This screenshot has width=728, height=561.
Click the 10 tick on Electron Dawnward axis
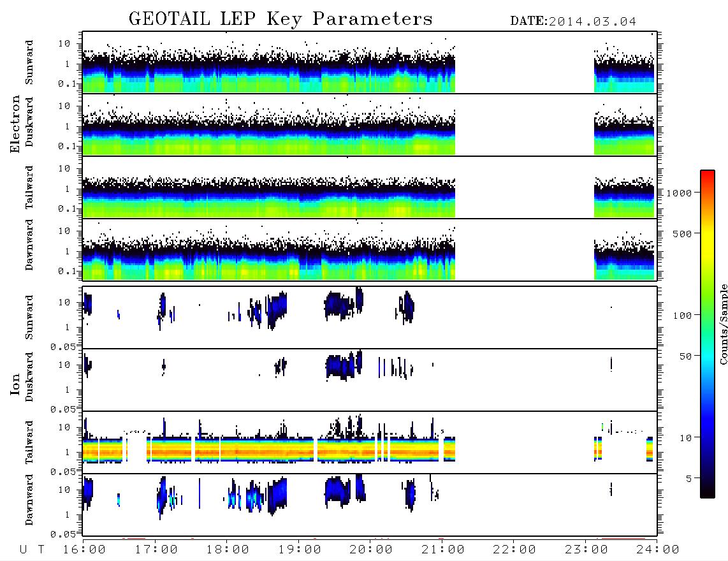64,231
